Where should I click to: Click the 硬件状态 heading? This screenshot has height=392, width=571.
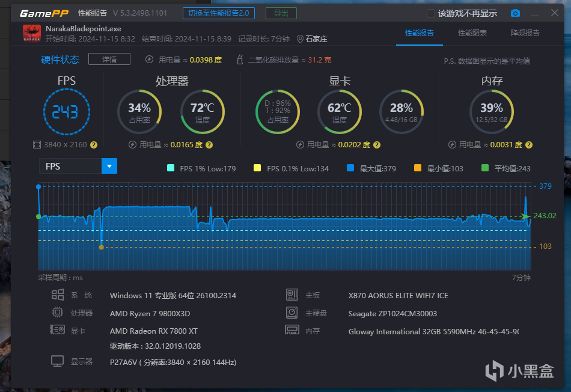60,60
